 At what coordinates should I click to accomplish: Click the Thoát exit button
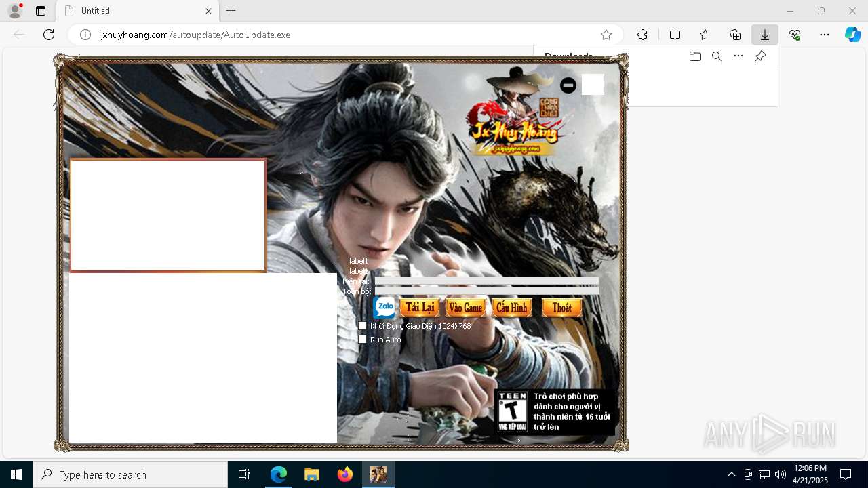561,308
